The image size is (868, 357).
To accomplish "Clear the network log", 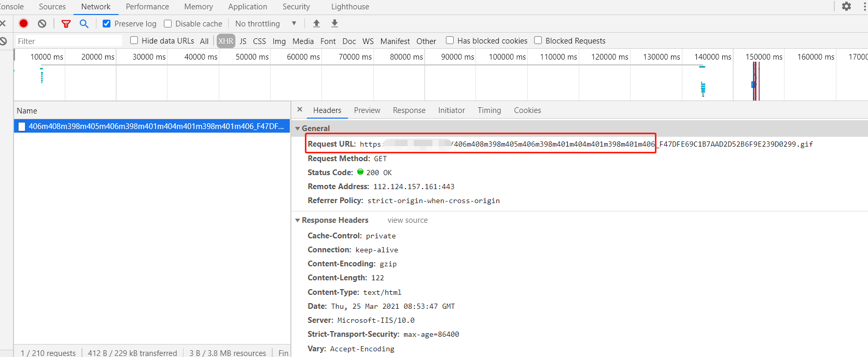I will (x=42, y=23).
